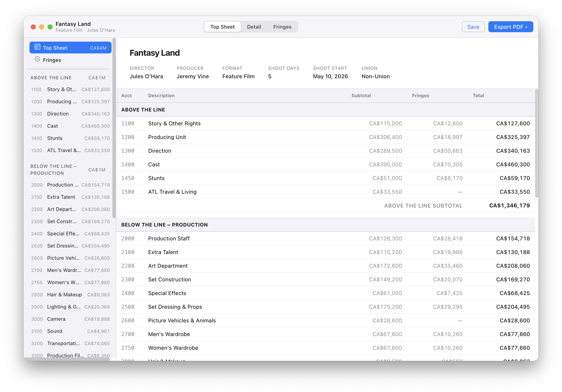Open the Export PDF dropdown

(x=510, y=27)
